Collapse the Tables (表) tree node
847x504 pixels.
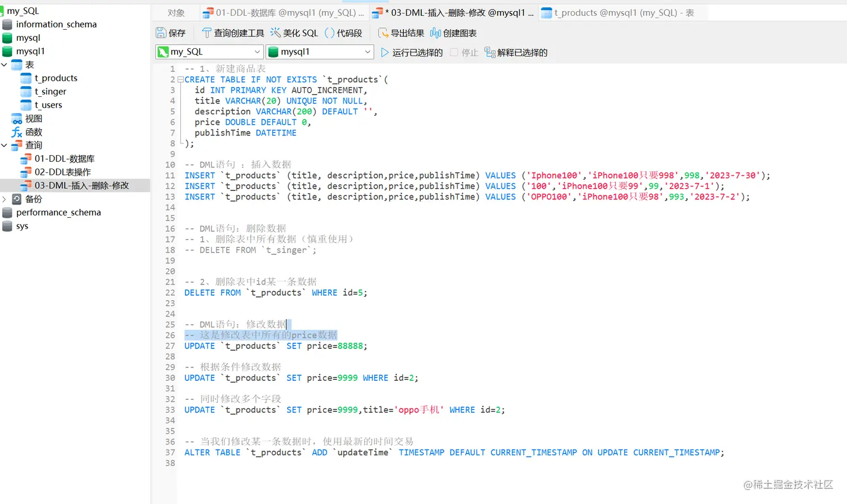[x=4, y=64]
